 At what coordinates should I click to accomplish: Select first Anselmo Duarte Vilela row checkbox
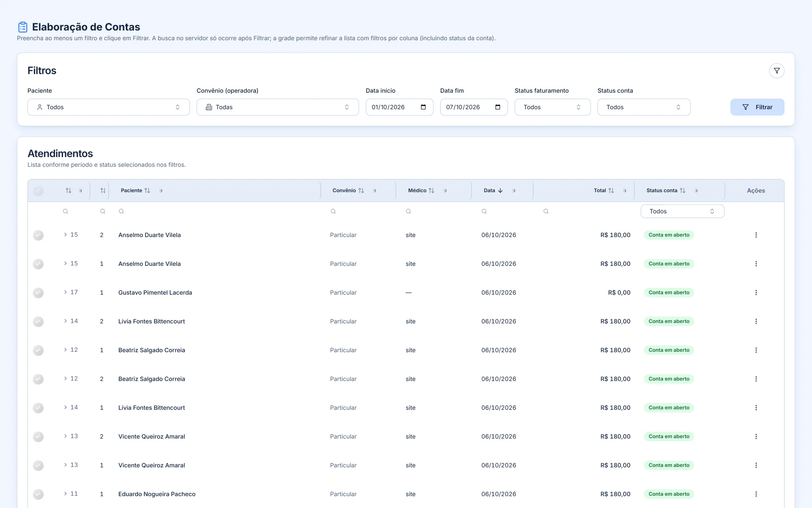[38, 235]
